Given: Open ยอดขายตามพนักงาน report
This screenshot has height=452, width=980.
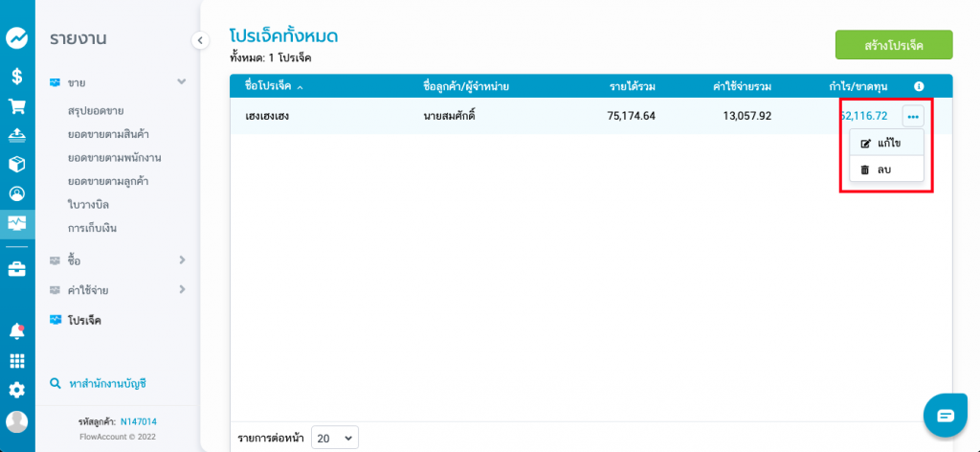Looking at the screenshot, I should point(115,158).
